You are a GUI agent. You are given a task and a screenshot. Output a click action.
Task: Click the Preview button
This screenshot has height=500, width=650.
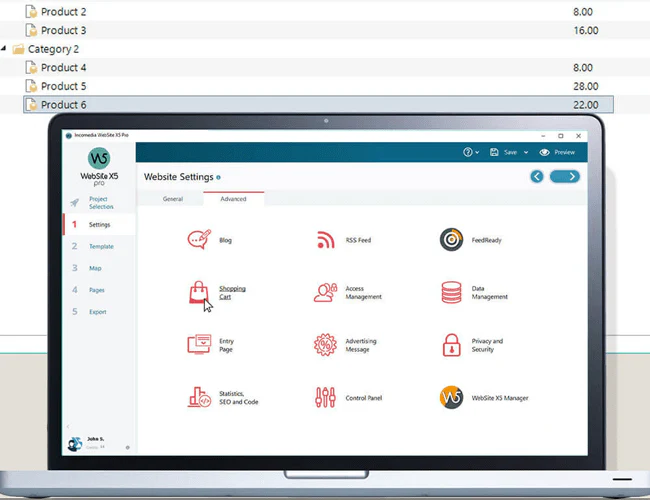click(x=557, y=152)
